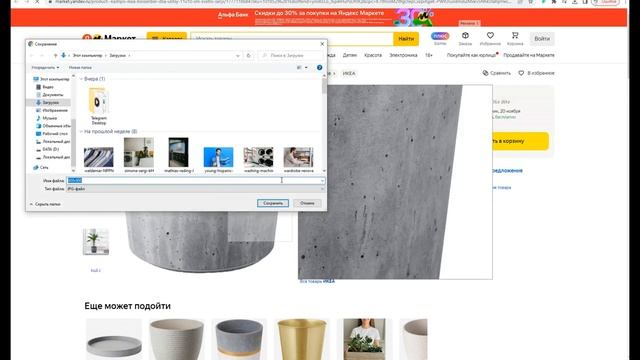Select the young-hispanic image file
This screenshot has width=640, height=360.
(x=218, y=160)
